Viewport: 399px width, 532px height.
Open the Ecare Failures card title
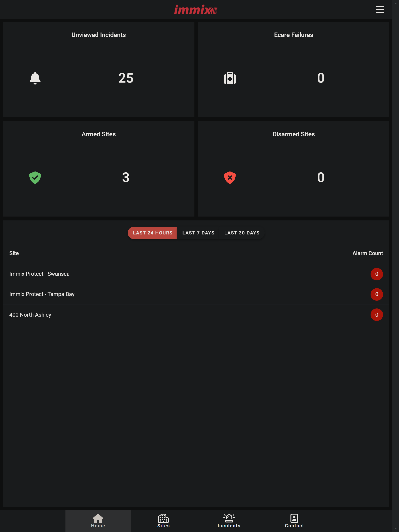[293, 35]
